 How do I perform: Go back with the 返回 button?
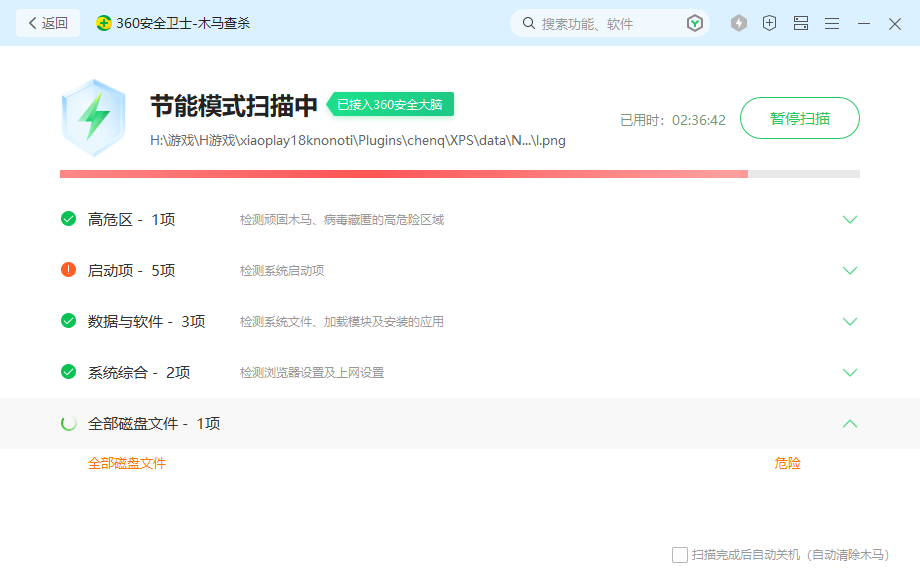point(48,23)
